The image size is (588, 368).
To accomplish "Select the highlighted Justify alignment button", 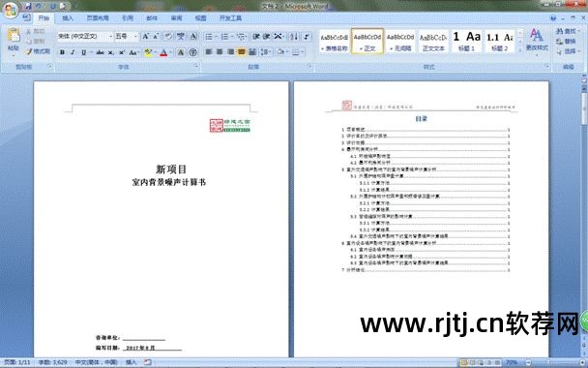I will 242,52.
